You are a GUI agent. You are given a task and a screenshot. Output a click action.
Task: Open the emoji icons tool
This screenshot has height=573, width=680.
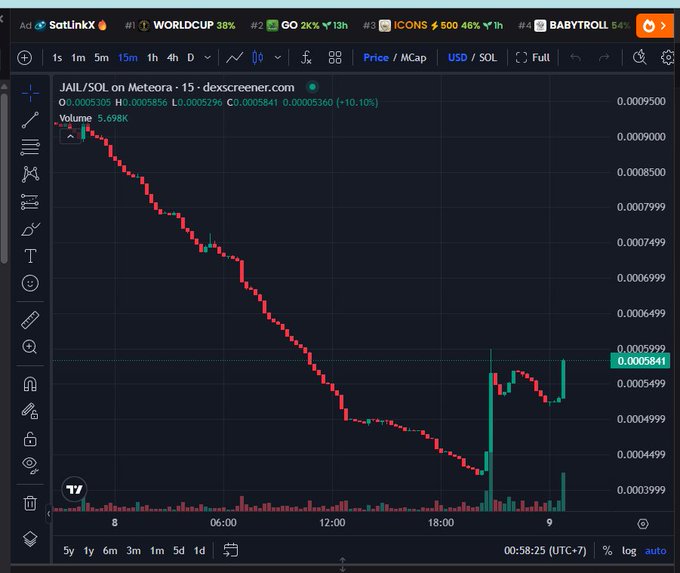coord(30,283)
